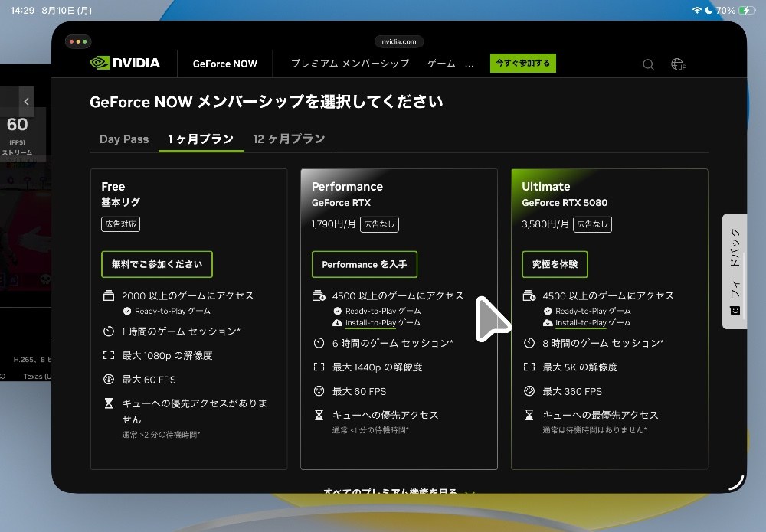Click the do-not-disturb moon icon
766x532 pixels.
click(x=709, y=10)
